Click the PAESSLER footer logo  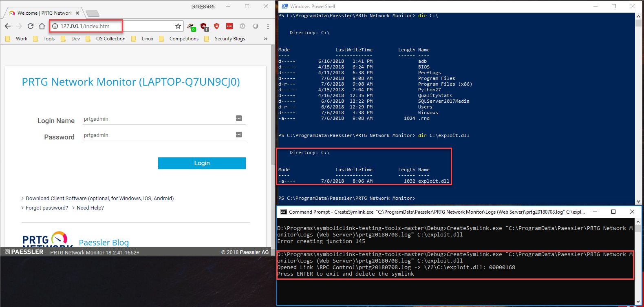(x=24, y=252)
